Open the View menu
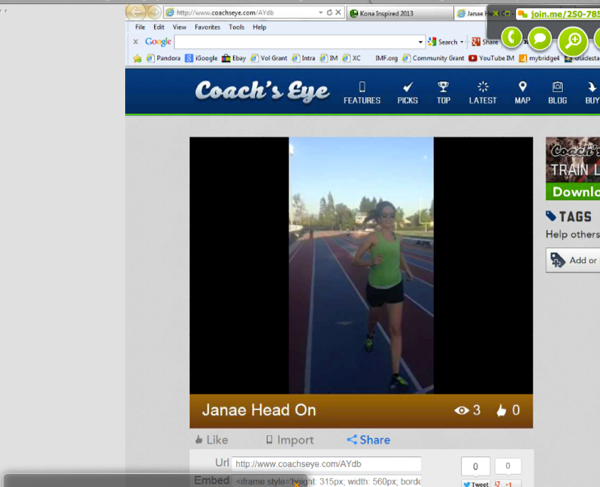Screen dimensions: 600x487 179,27
